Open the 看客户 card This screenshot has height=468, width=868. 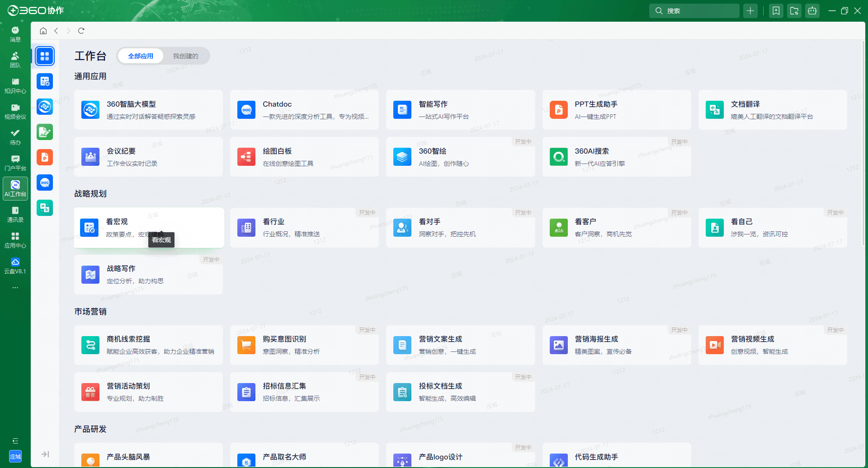(x=617, y=228)
